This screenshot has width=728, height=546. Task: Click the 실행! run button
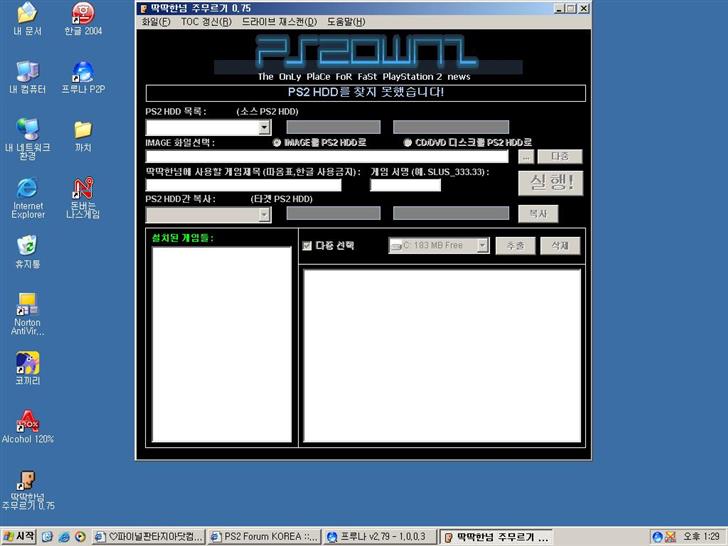(551, 183)
